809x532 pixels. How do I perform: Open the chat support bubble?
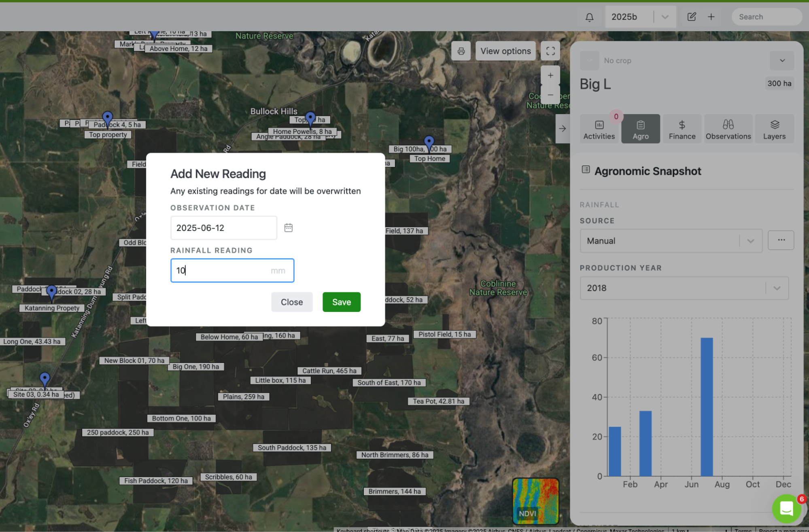(x=786, y=508)
